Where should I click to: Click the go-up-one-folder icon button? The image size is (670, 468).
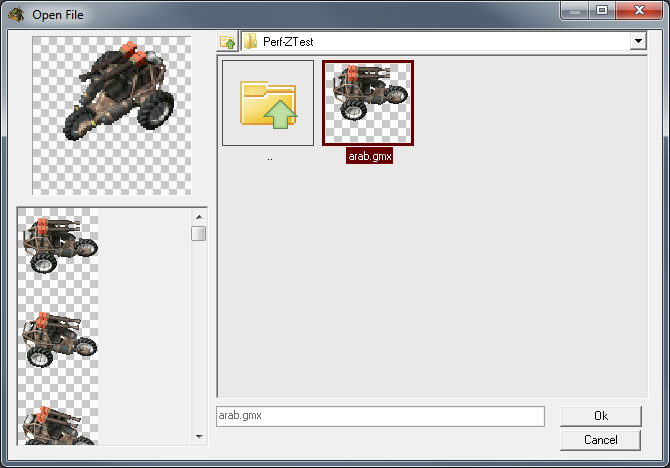point(227,42)
